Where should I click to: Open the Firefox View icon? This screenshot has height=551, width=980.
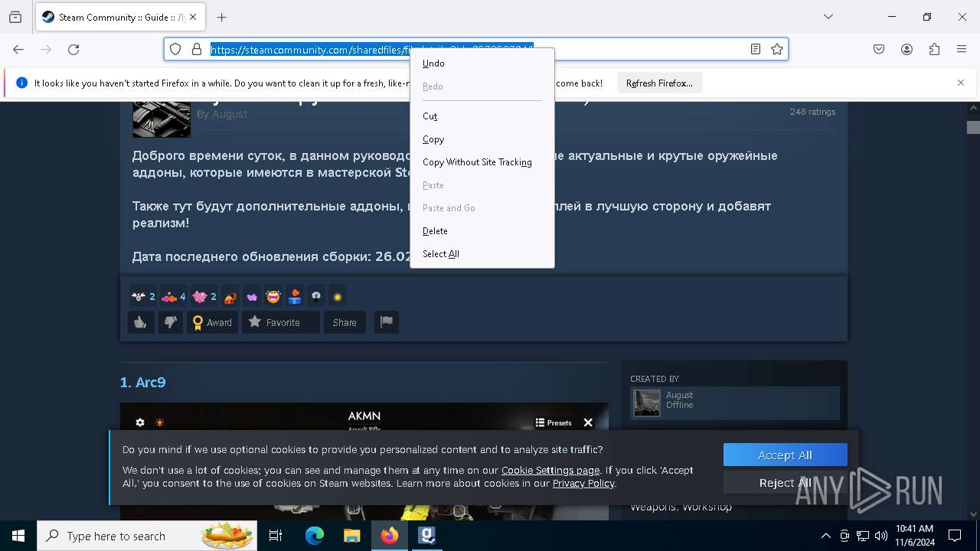coord(15,17)
